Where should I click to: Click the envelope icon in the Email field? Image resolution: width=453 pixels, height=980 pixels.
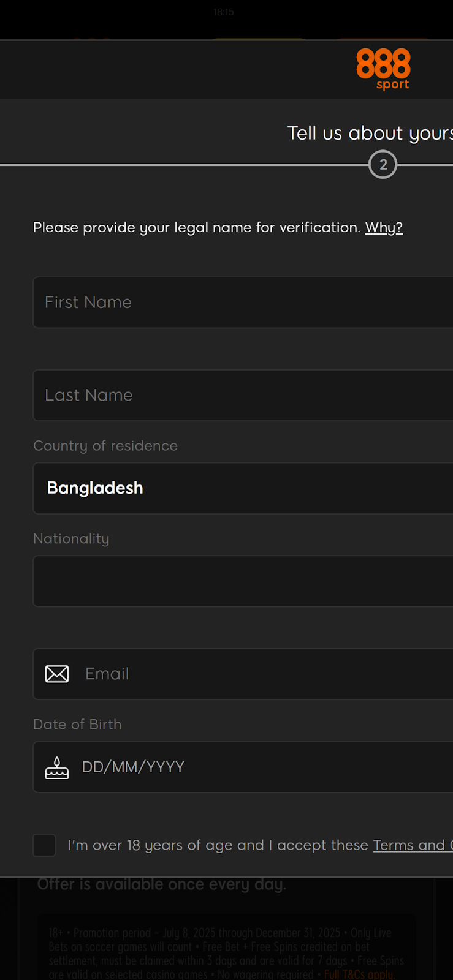pos(56,674)
